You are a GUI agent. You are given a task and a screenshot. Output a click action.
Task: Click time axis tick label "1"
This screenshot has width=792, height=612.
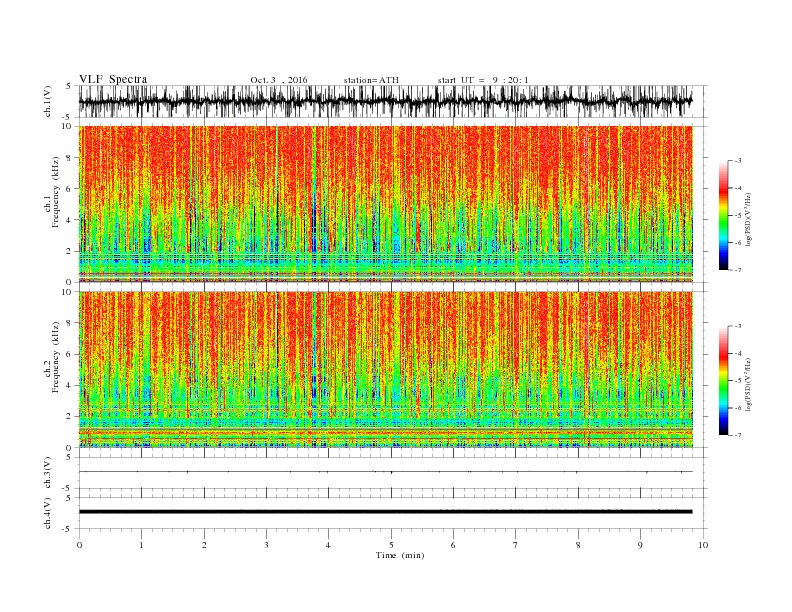141,545
